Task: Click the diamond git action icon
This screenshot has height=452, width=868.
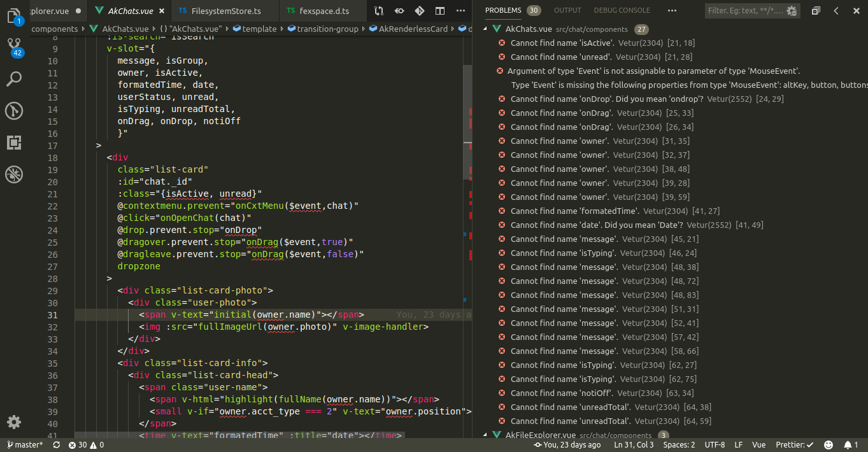Action: click(420, 11)
